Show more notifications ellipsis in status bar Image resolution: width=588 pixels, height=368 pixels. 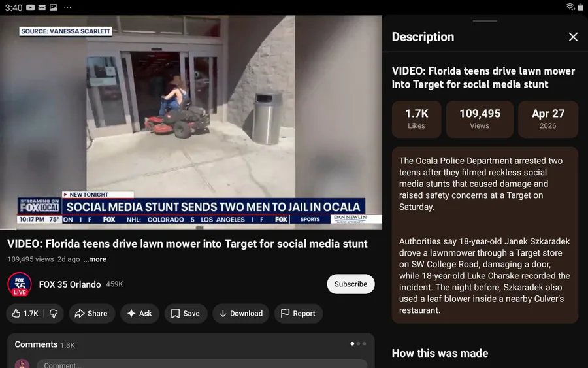click(x=67, y=7)
